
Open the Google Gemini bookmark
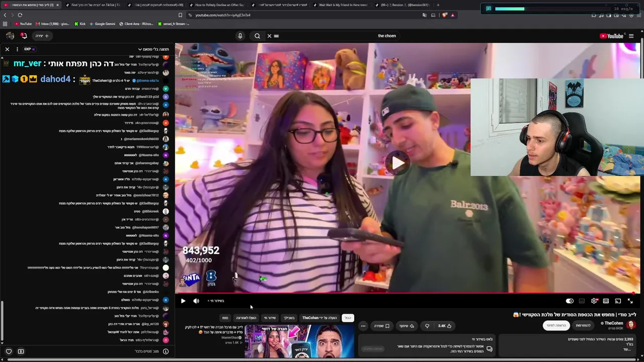click(x=102, y=24)
